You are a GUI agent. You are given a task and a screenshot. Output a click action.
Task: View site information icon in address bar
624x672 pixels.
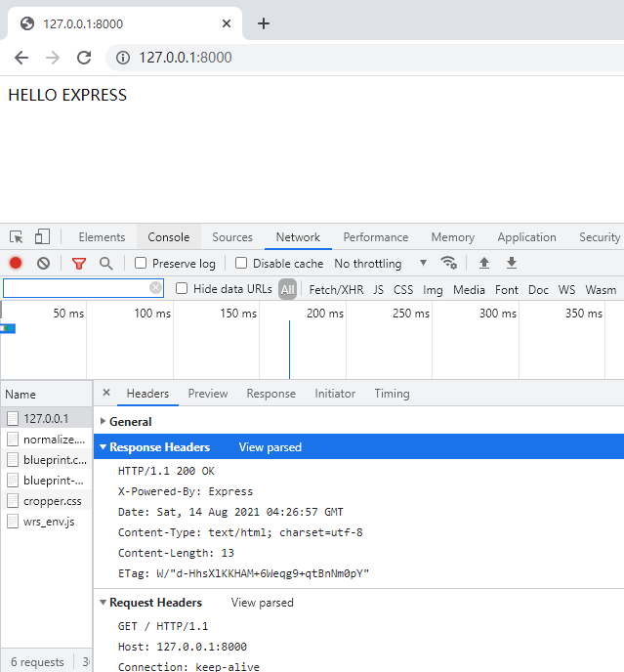(123, 58)
